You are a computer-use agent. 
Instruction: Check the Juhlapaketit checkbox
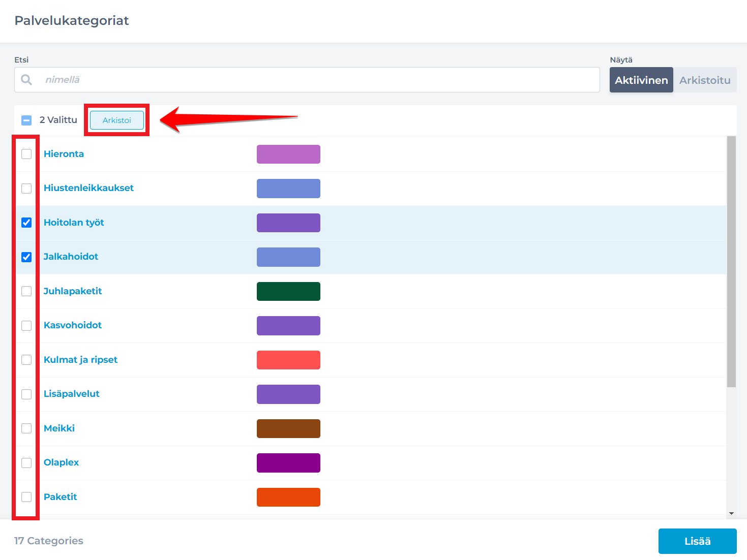pyautogui.click(x=26, y=291)
